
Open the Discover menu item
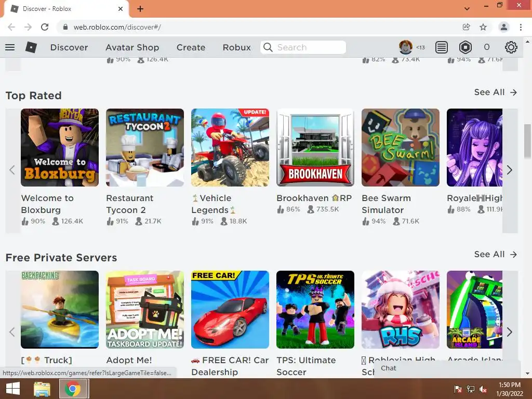(69, 47)
